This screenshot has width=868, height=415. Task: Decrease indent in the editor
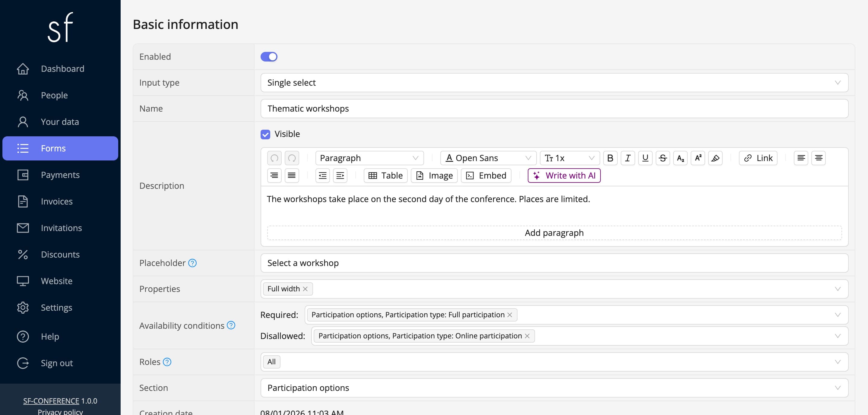tap(323, 176)
